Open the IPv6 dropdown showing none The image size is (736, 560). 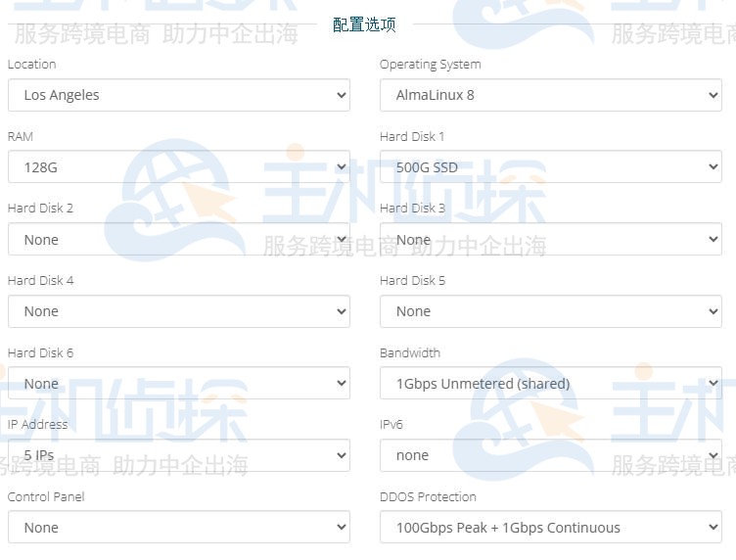click(551, 455)
